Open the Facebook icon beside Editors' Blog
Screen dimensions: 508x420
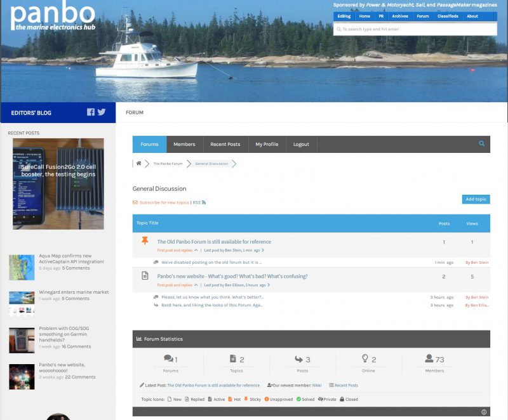click(91, 112)
